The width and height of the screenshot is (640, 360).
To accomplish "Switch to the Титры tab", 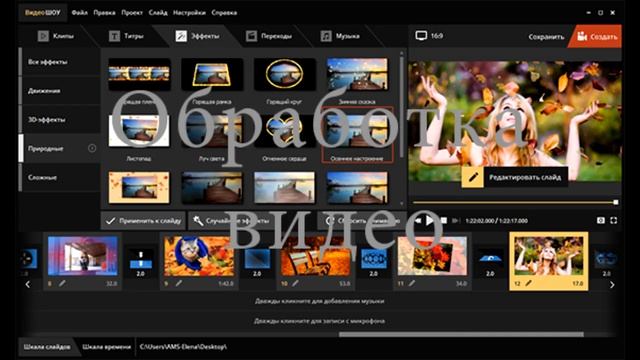I will (126, 36).
